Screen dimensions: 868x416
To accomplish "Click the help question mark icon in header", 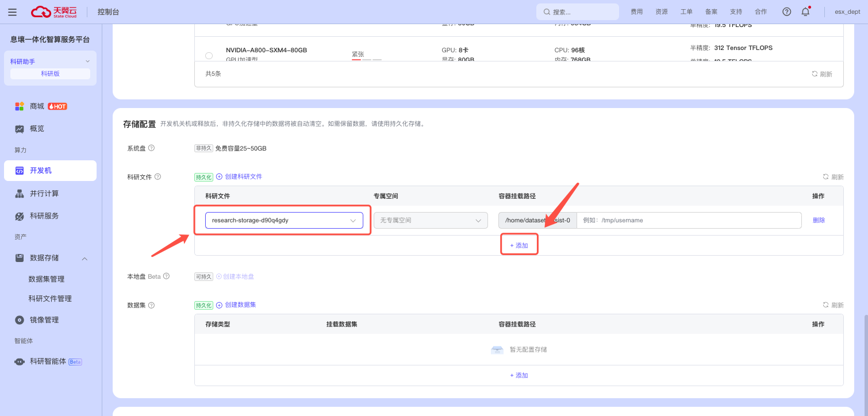I will [786, 12].
